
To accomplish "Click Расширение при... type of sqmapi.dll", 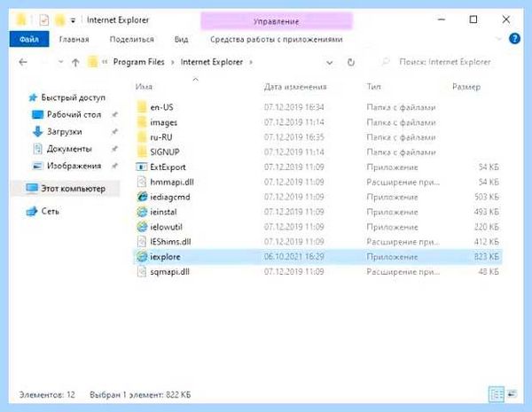I will [x=403, y=272].
